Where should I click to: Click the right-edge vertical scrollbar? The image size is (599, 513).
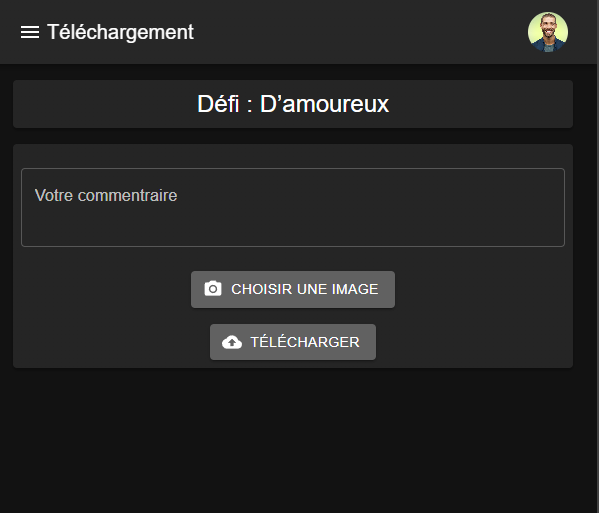click(597, 256)
